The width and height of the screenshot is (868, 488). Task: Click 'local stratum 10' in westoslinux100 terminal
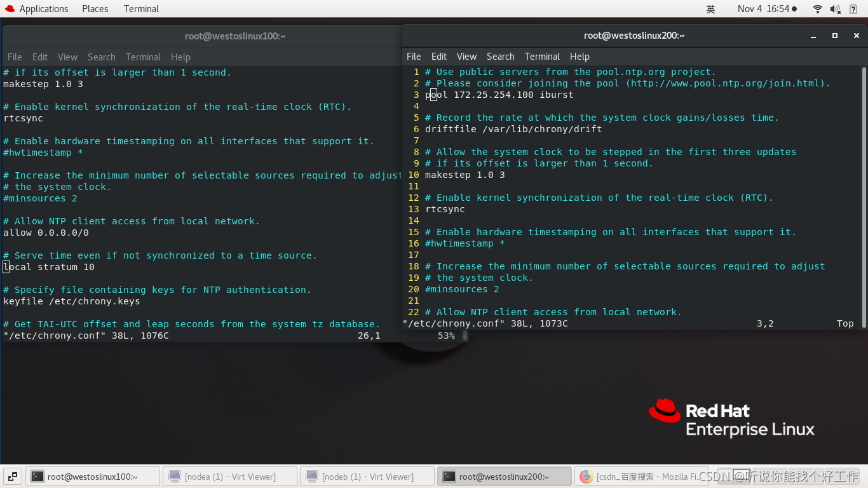[x=49, y=267]
